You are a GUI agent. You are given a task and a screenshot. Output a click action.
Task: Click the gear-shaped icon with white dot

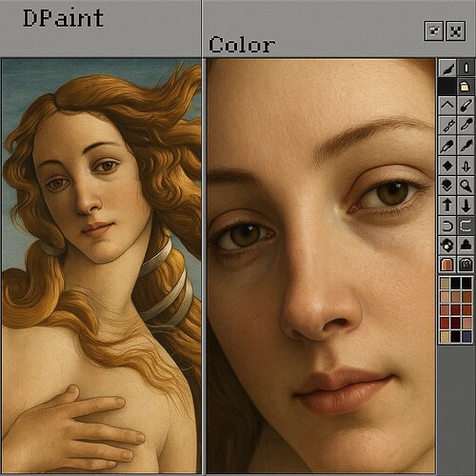[x=447, y=245]
